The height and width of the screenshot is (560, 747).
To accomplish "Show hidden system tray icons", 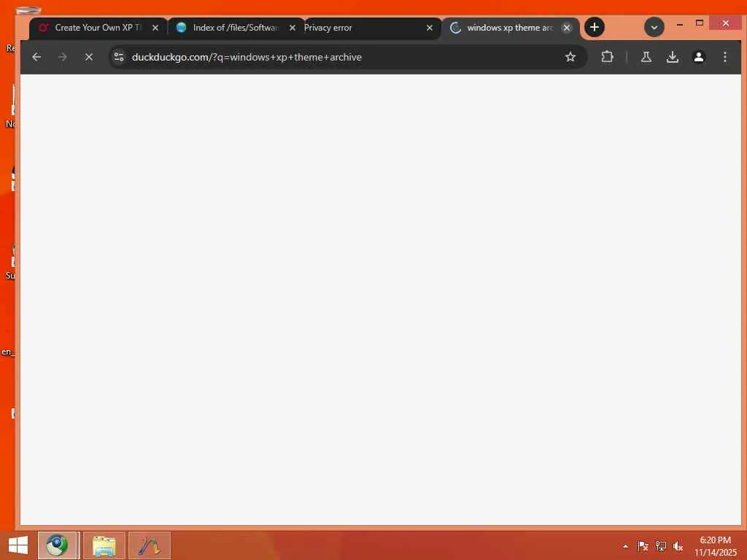I will [x=625, y=546].
